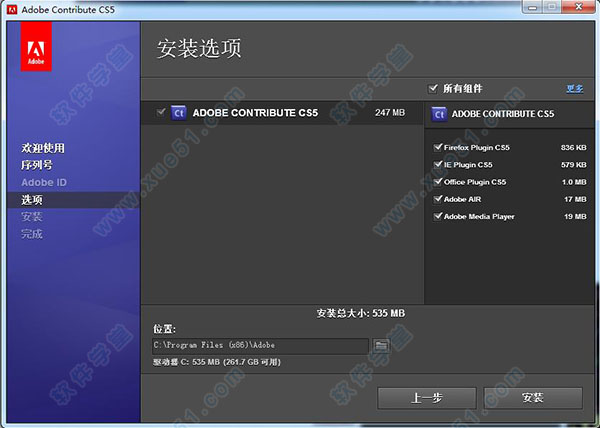600x428 pixels.
Task: Click the Ct icon beside the 247 MB entry
Action: (178, 113)
